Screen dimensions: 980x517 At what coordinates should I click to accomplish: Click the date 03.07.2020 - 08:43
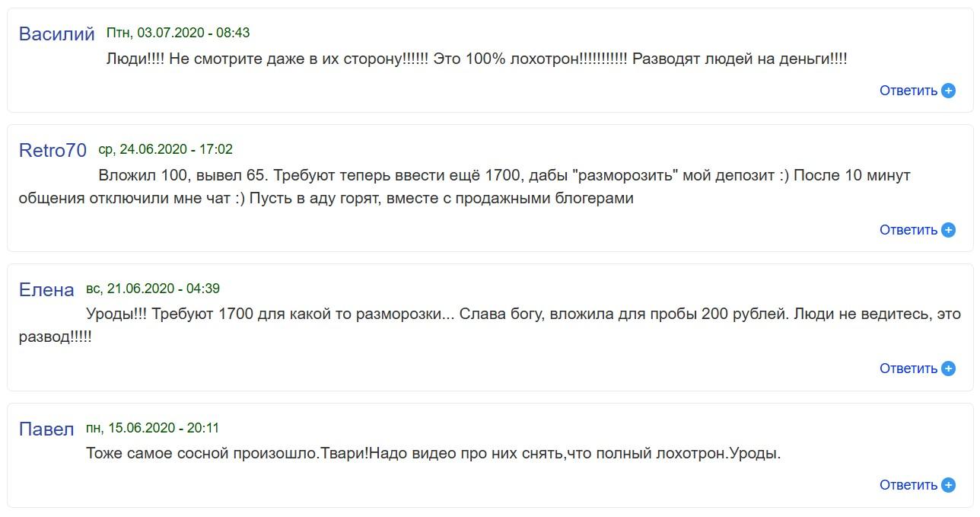(x=178, y=34)
